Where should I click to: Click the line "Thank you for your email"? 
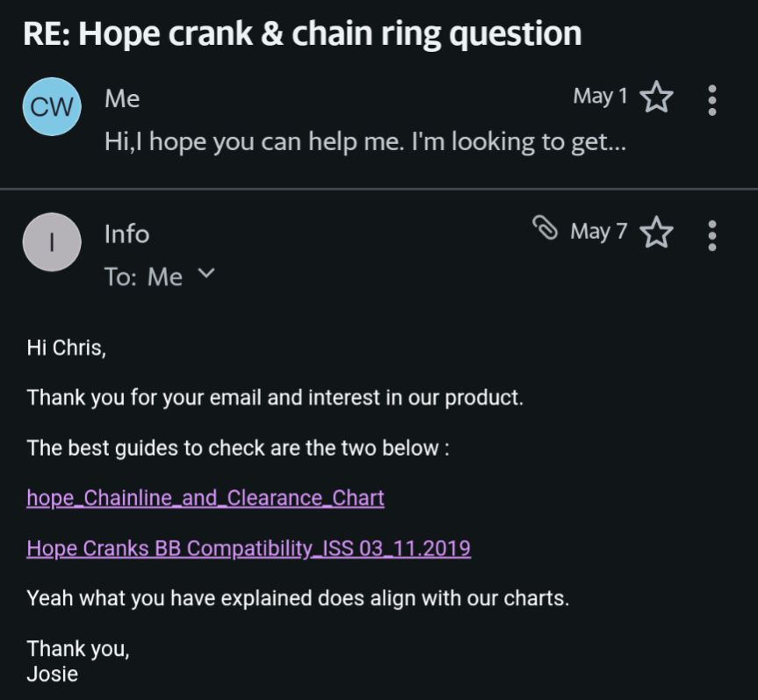click(275, 398)
